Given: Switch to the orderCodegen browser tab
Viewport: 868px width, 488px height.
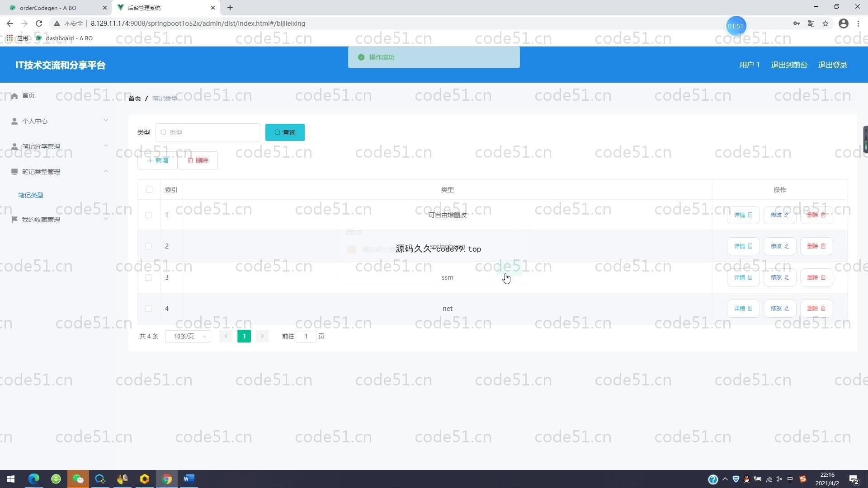Looking at the screenshot, I should 48,8.
